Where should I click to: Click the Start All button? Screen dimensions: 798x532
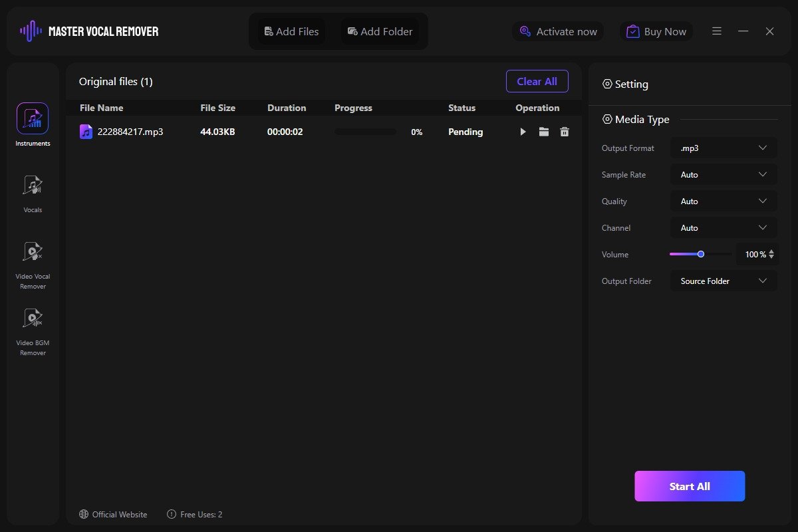[x=690, y=486]
